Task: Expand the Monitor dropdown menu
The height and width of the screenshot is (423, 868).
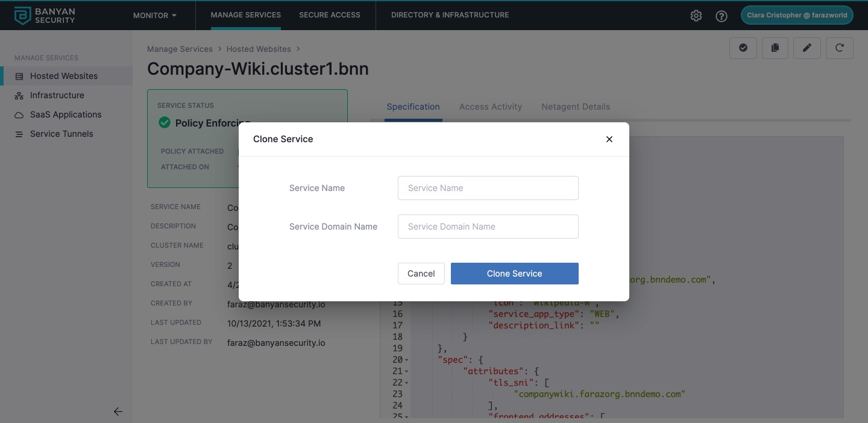Action: (155, 15)
